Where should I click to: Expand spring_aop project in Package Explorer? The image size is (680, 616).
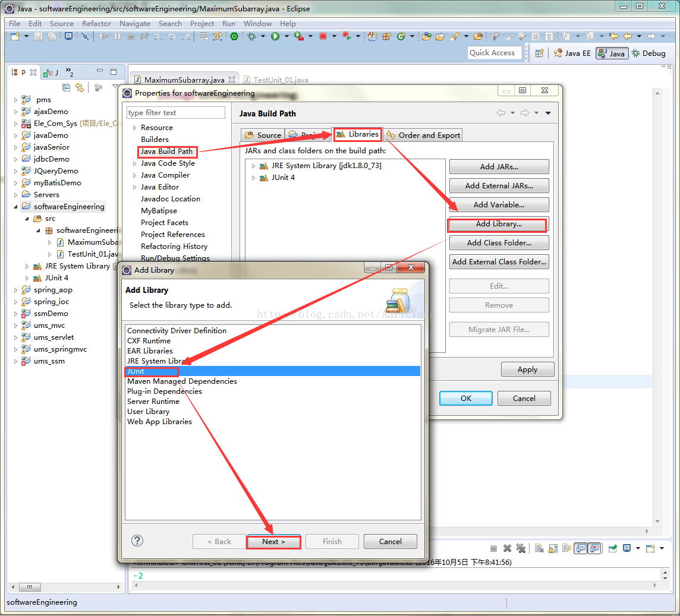[15, 290]
